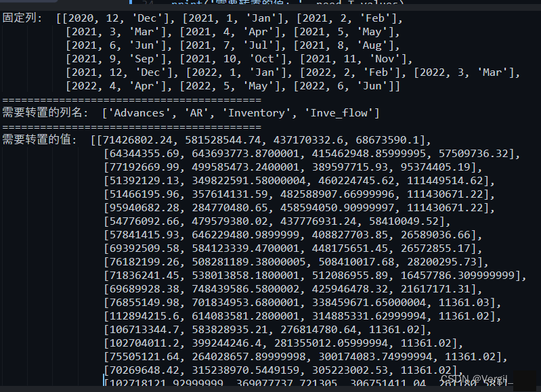541x392 pixels.
Task: Click the value 16457786.309999999
Action: 464,276
